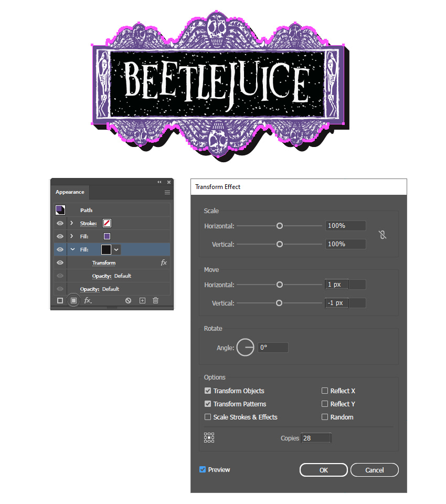Click the bottom Path Opacity link
Image resolution: width=446 pixels, height=504 pixels.
[x=90, y=289]
